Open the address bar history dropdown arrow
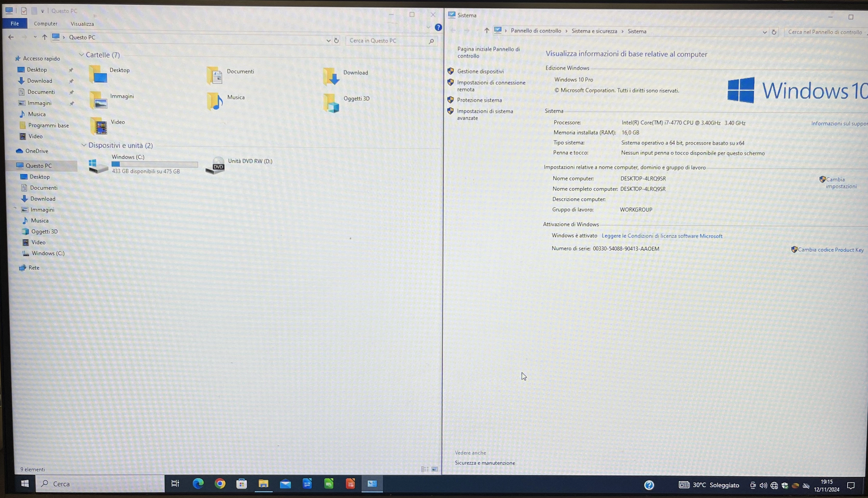This screenshot has height=498, width=868. [328, 40]
